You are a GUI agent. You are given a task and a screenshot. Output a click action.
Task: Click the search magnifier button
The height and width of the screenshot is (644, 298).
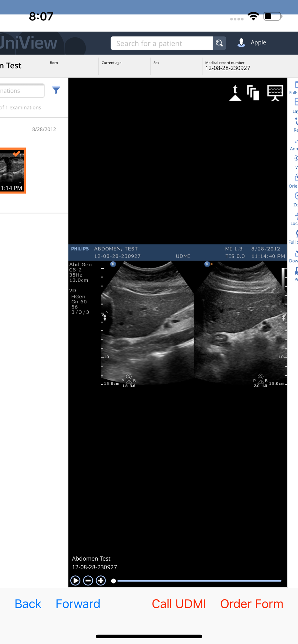219,43
